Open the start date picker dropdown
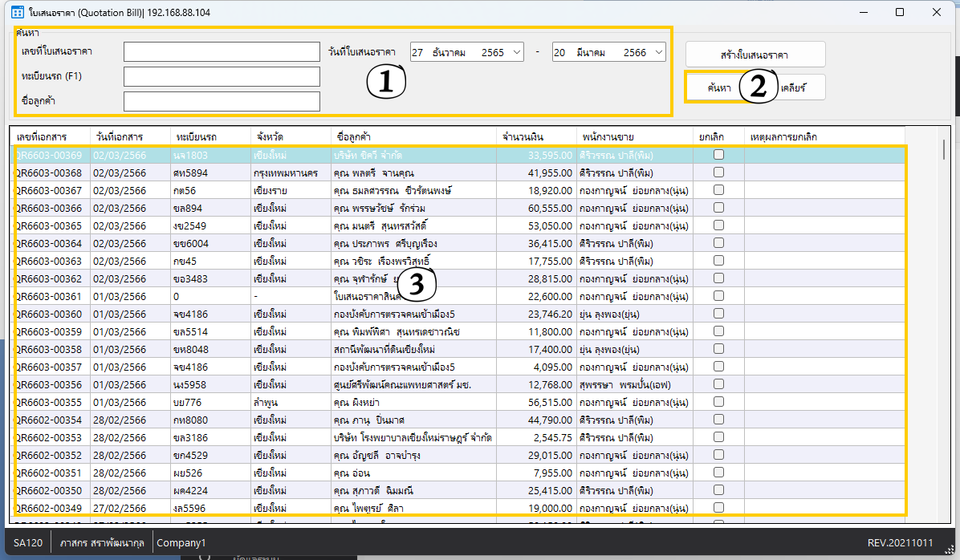Image resolution: width=960 pixels, height=560 pixels. (515, 52)
